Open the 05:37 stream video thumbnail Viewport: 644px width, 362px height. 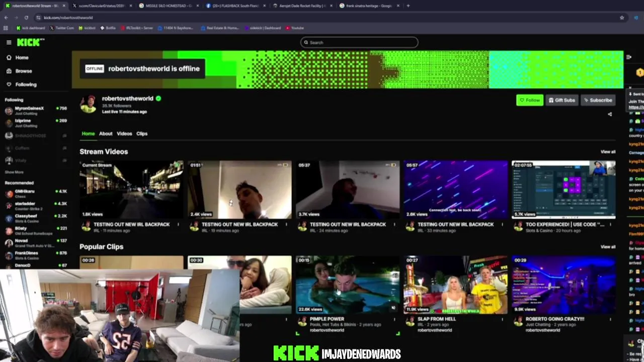(x=348, y=190)
